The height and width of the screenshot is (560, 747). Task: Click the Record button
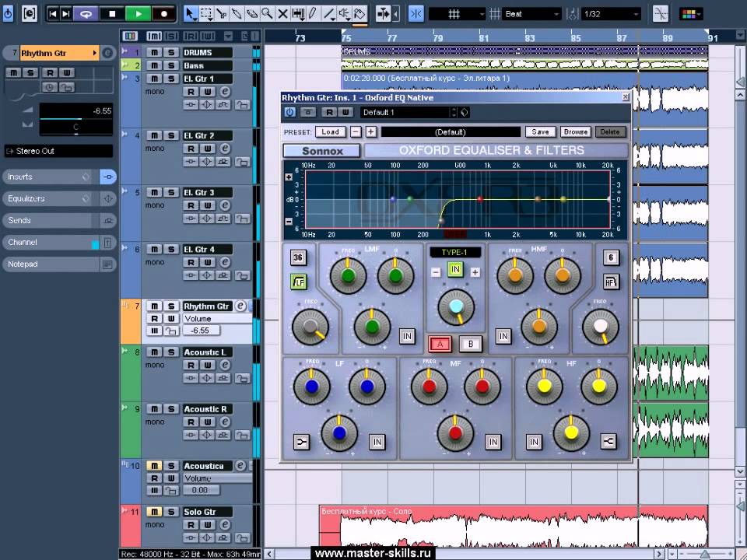[x=164, y=14]
